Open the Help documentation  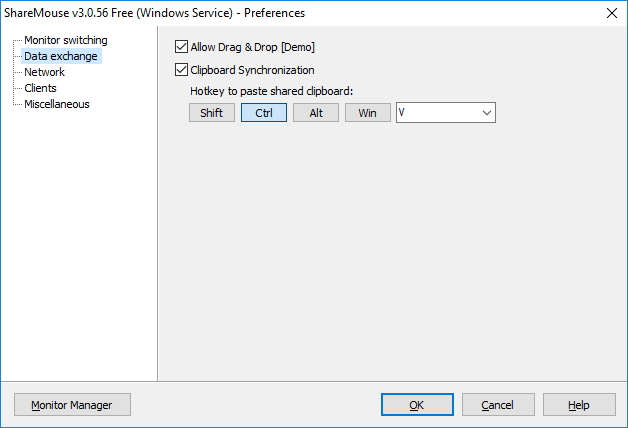[x=579, y=405]
